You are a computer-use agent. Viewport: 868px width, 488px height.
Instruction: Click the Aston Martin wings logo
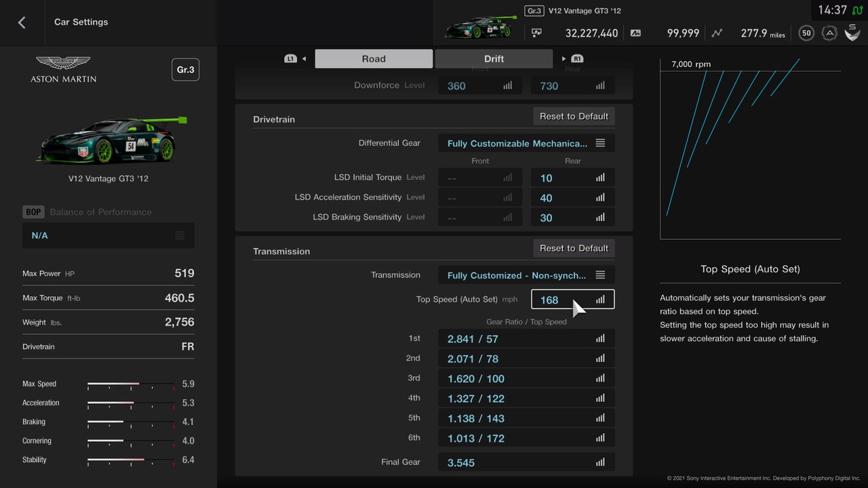63,64
